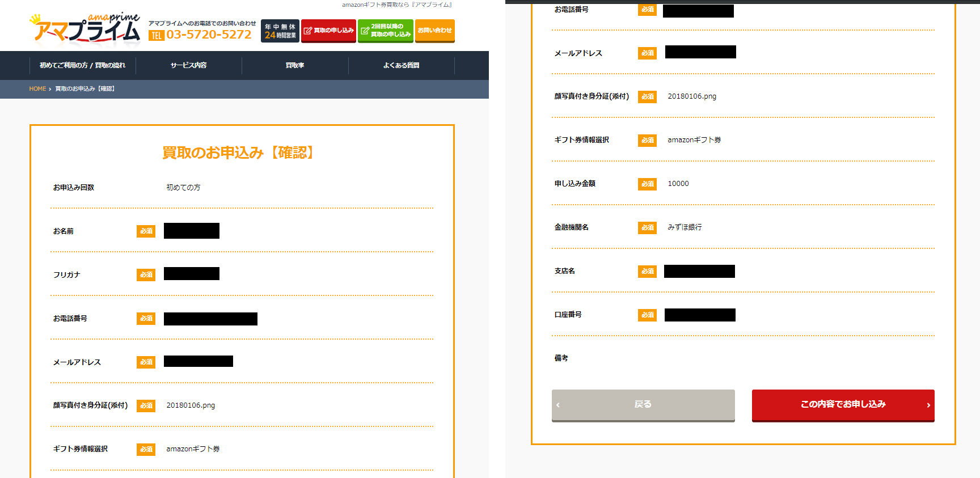The height and width of the screenshot is (478, 980).
Task: Click 口座番号 label
Action: tap(568, 315)
